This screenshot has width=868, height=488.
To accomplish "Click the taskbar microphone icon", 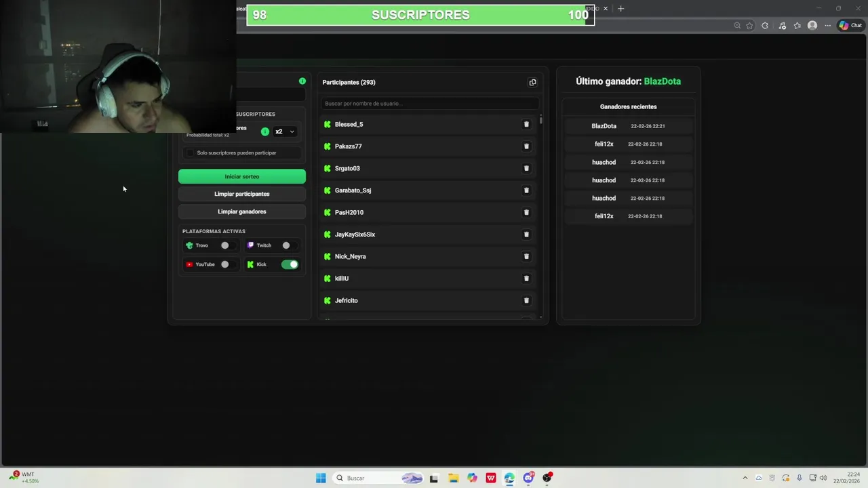I will tap(800, 478).
